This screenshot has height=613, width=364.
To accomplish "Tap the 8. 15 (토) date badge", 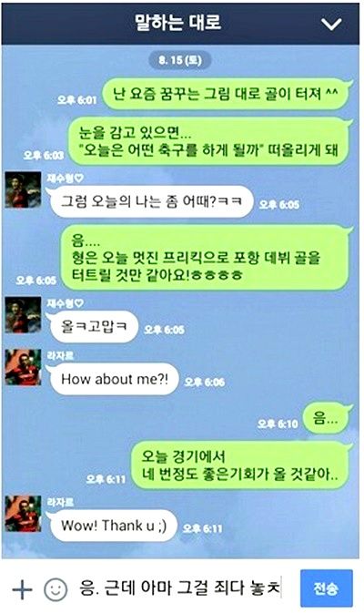I will click(180, 60).
